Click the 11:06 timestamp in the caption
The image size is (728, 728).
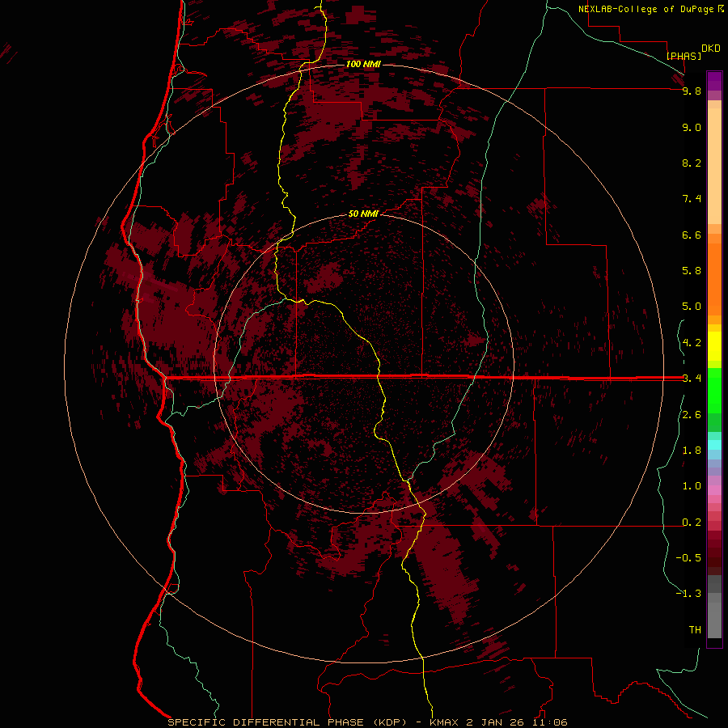coord(550,722)
